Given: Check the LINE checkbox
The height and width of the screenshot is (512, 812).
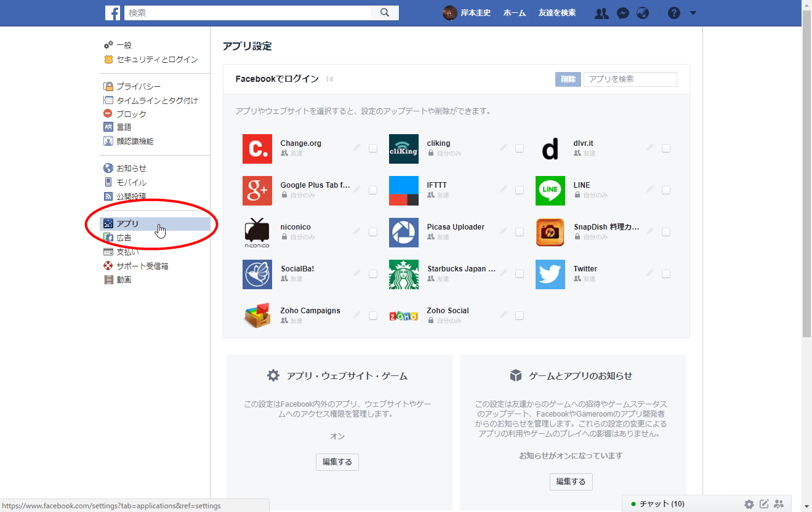Looking at the screenshot, I should pyautogui.click(x=666, y=190).
